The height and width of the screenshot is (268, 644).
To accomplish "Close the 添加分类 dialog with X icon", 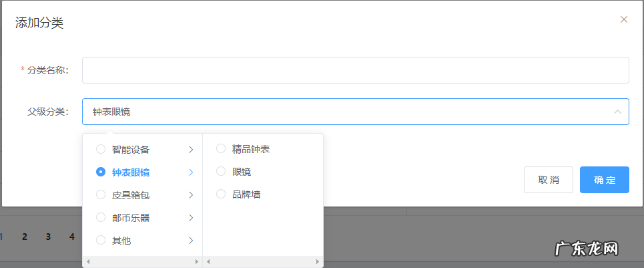I will pos(624,19).
